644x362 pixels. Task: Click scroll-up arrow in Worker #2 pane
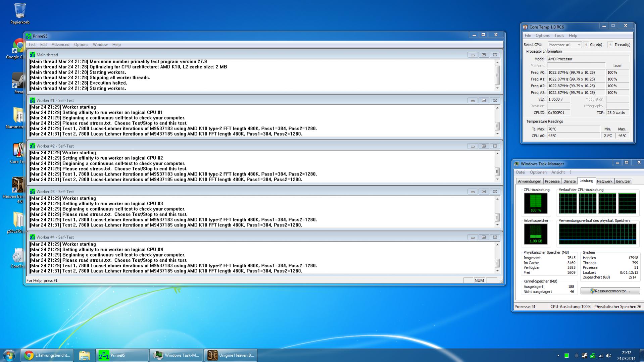click(x=497, y=153)
